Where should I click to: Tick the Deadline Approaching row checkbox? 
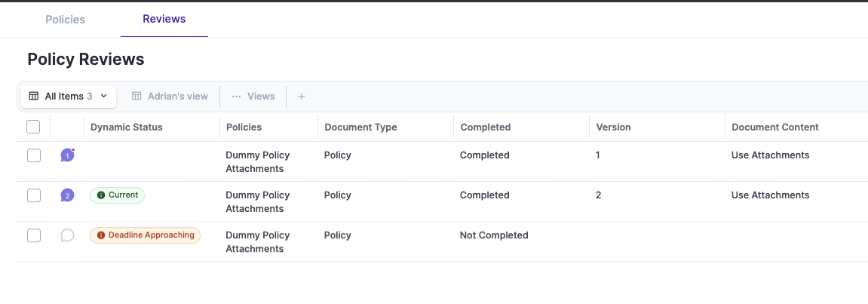(x=33, y=235)
